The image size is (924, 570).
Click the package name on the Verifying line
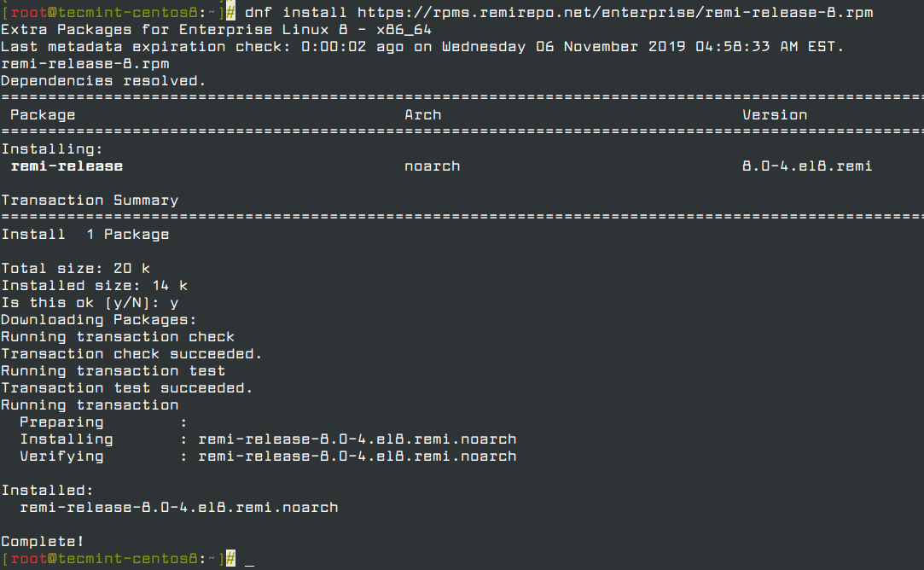pos(357,457)
